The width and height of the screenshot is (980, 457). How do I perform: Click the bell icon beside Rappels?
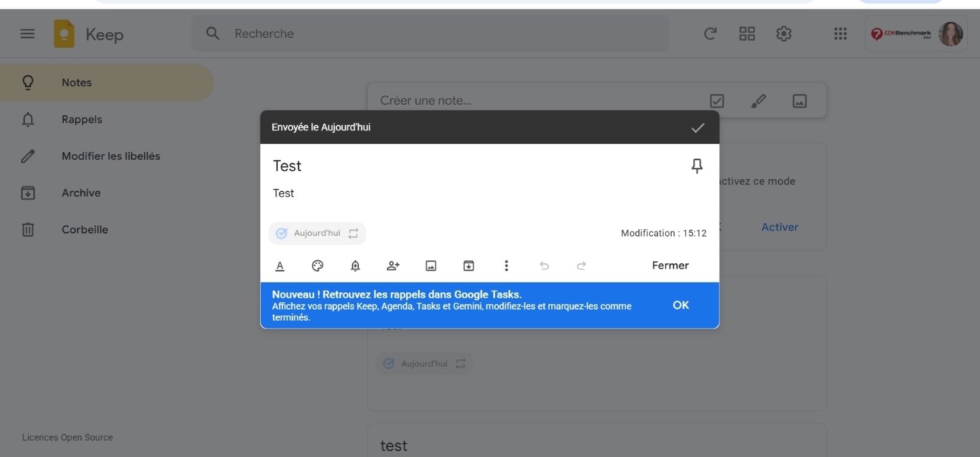coord(28,119)
